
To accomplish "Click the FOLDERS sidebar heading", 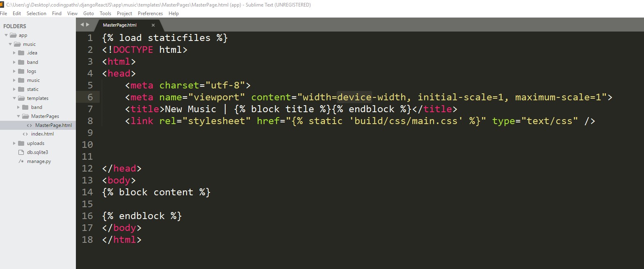I will (x=15, y=26).
